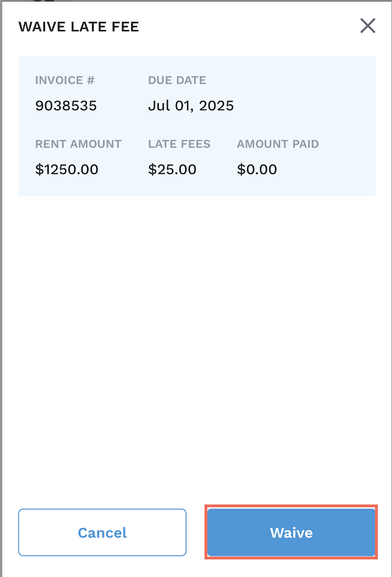Click the AMOUNT PAID label
Image resolution: width=392 pixels, height=577 pixels.
click(278, 144)
